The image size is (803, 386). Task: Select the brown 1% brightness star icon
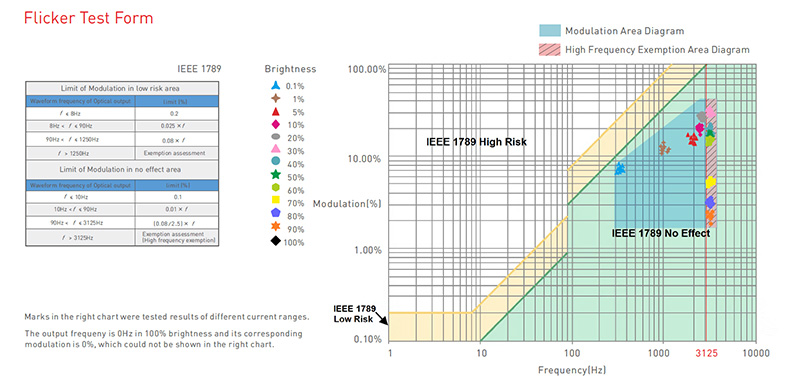276,99
